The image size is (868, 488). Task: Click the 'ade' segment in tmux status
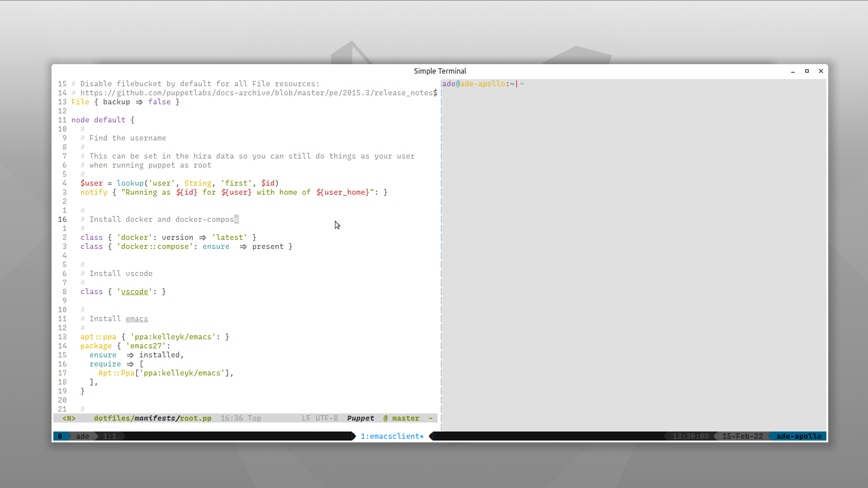[x=82, y=436]
